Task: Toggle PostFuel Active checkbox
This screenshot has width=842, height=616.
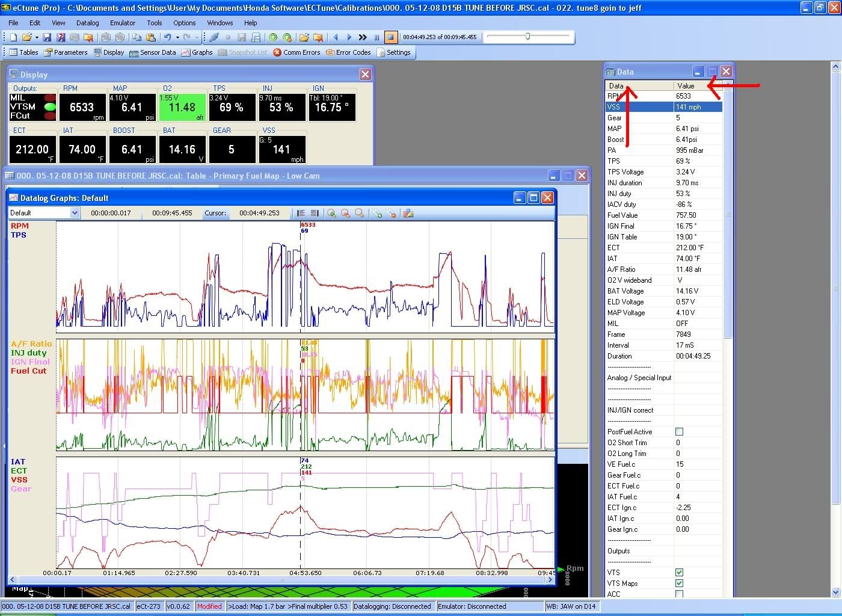Action: click(679, 432)
